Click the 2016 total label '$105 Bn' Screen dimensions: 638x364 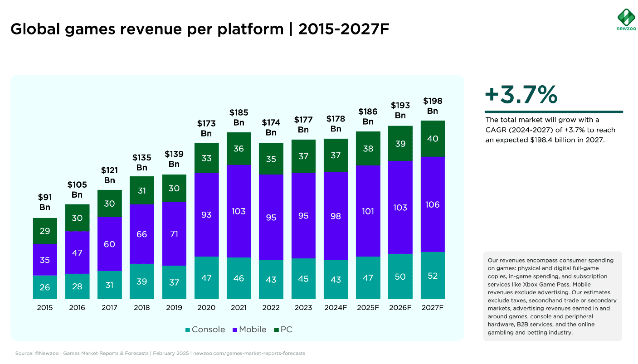click(77, 189)
